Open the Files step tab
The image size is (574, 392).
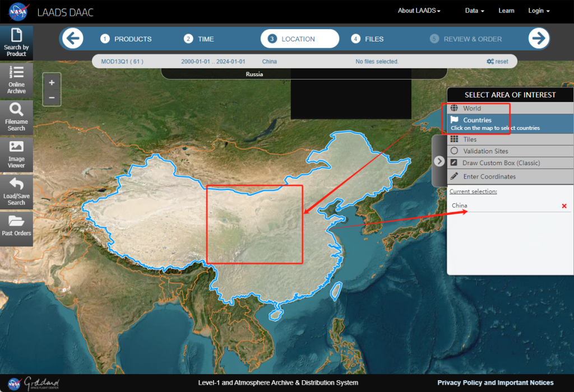click(x=368, y=39)
